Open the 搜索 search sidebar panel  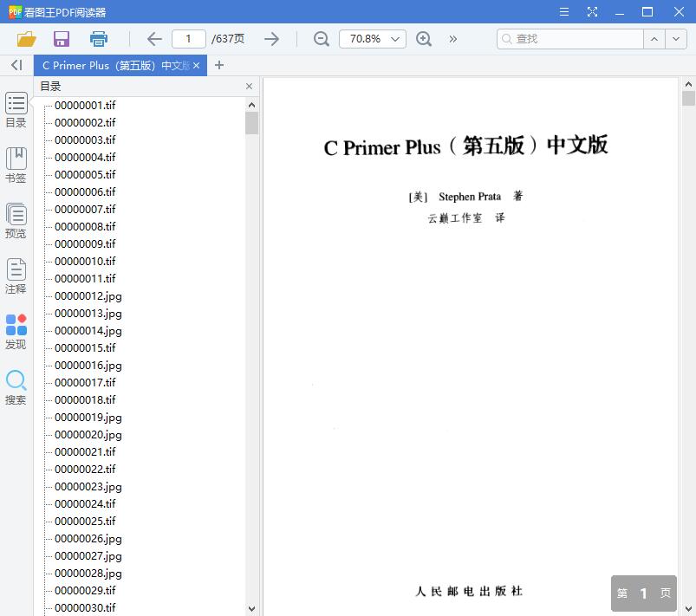coord(16,387)
